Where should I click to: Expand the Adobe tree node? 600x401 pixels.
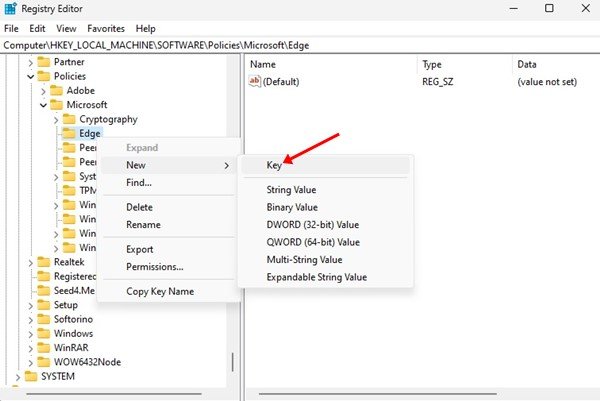[43, 91]
